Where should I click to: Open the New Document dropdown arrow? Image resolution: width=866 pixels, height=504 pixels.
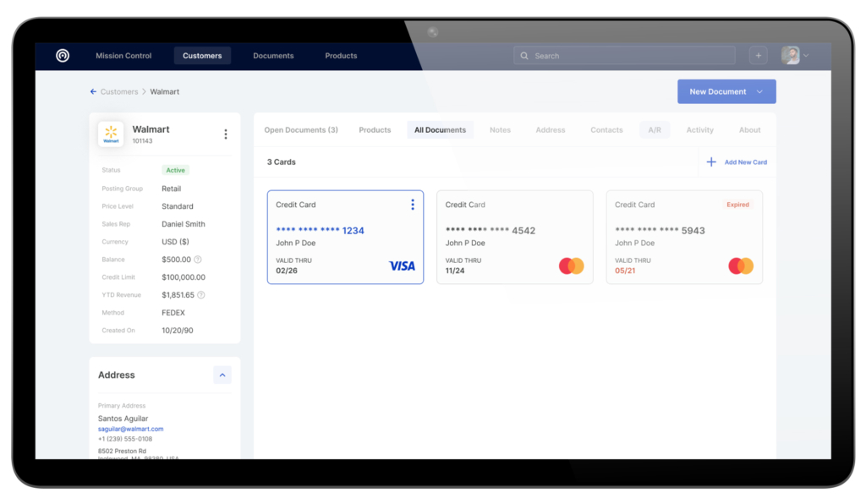760,91
